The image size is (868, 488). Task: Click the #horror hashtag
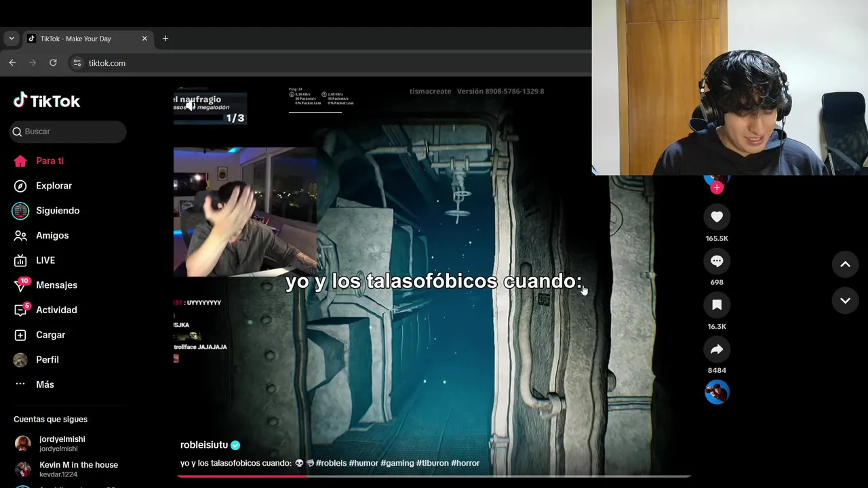pyautogui.click(x=464, y=463)
